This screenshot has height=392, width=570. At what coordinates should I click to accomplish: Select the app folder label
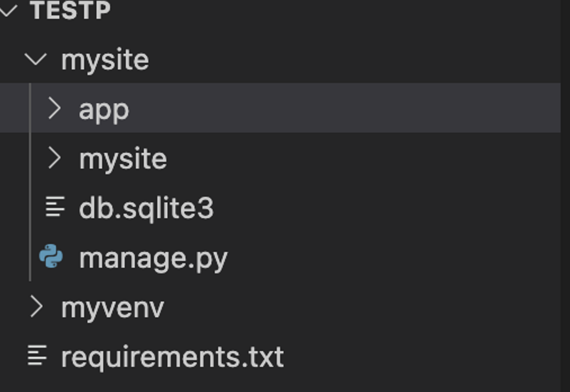[104, 110]
